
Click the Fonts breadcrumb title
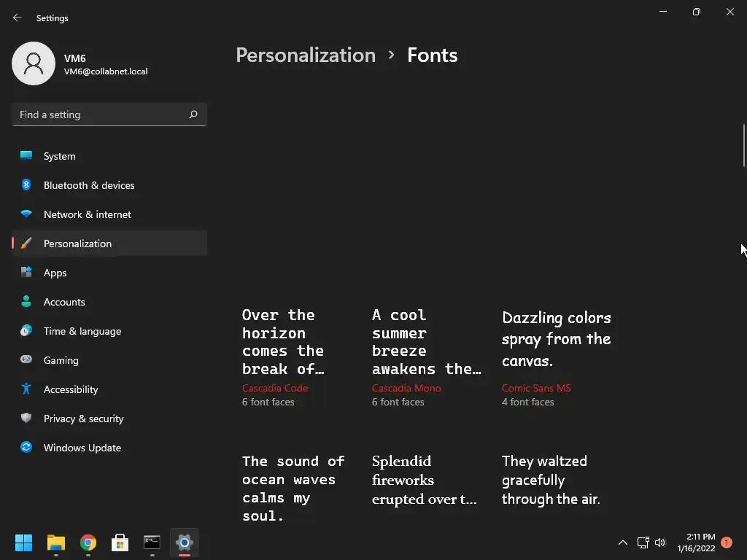432,55
